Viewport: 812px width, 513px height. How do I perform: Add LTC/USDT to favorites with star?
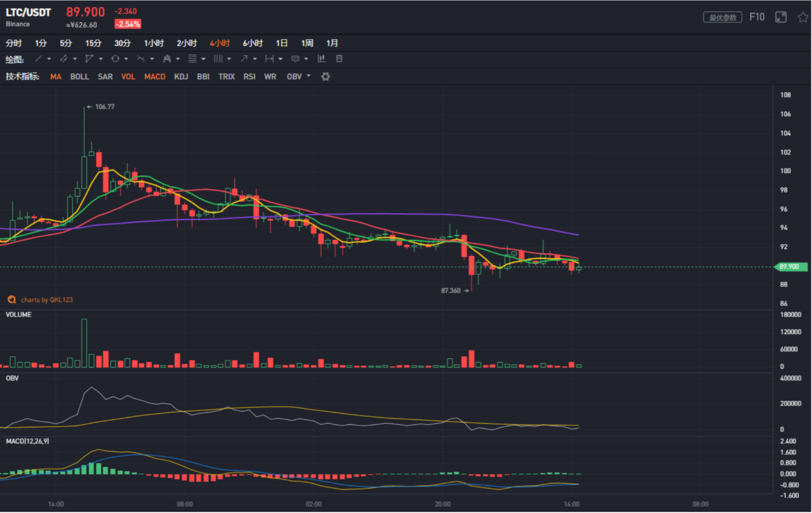click(803, 17)
